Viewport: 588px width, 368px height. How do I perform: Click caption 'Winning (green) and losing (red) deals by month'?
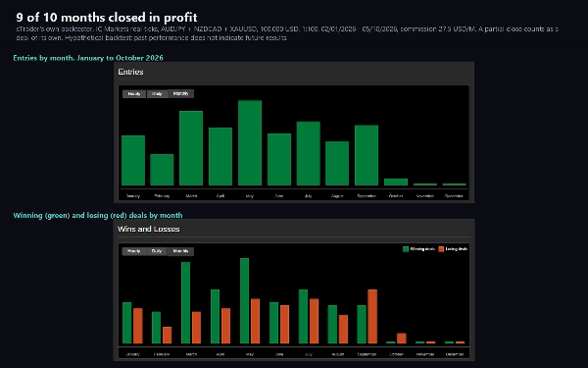(x=98, y=216)
